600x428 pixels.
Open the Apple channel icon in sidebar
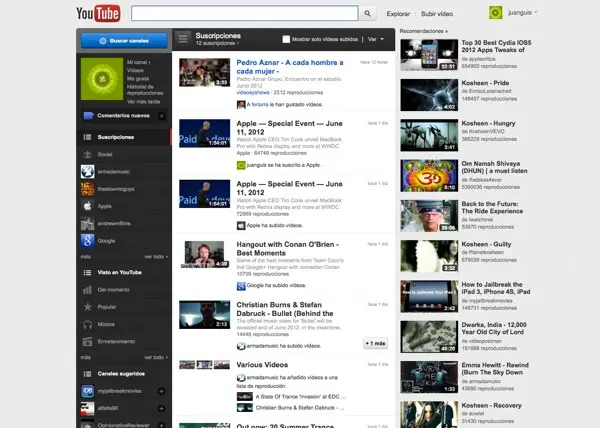pyautogui.click(x=88, y=206)
